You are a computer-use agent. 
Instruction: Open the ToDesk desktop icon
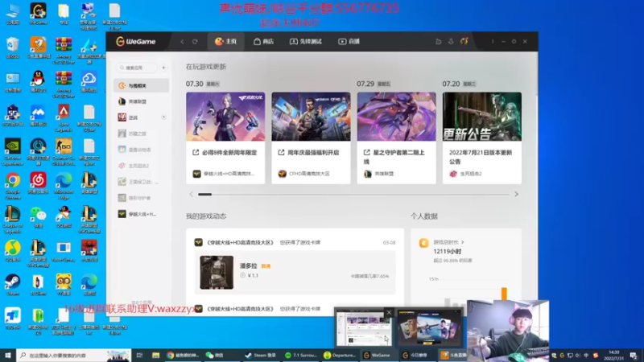click(x=13, y=319)
